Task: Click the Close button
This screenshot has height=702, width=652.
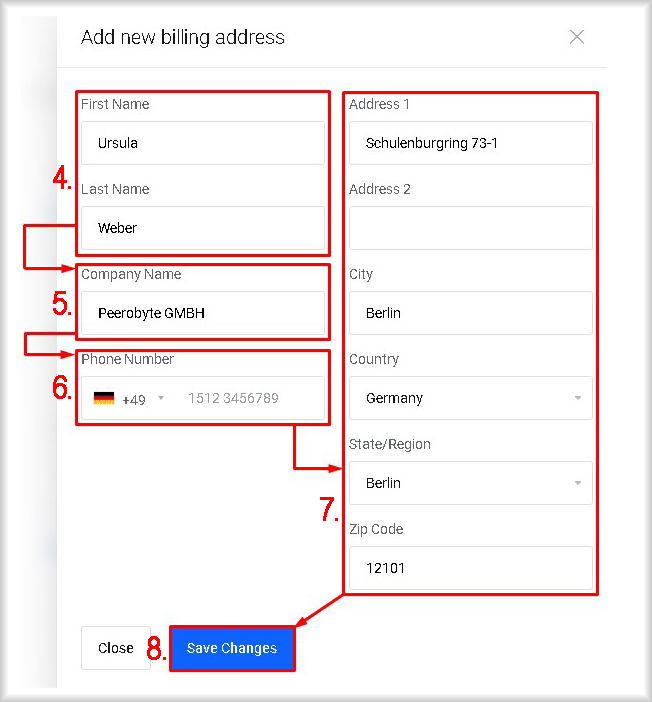Action: pos(116,648)
